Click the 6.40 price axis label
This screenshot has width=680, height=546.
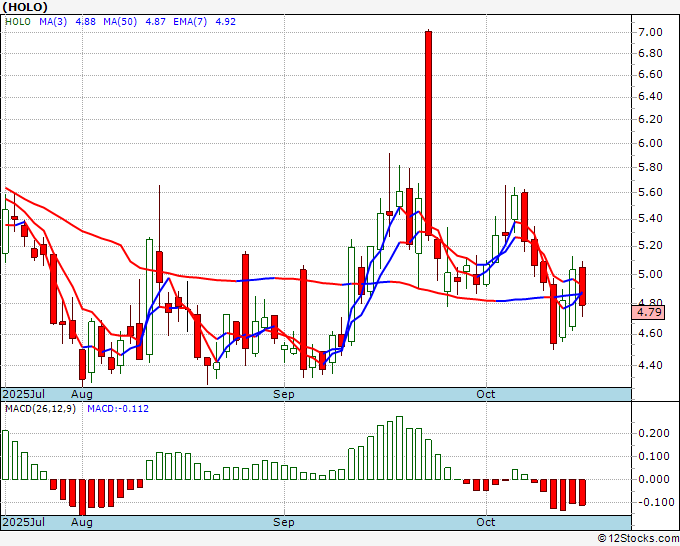click(x=650, y=96)
